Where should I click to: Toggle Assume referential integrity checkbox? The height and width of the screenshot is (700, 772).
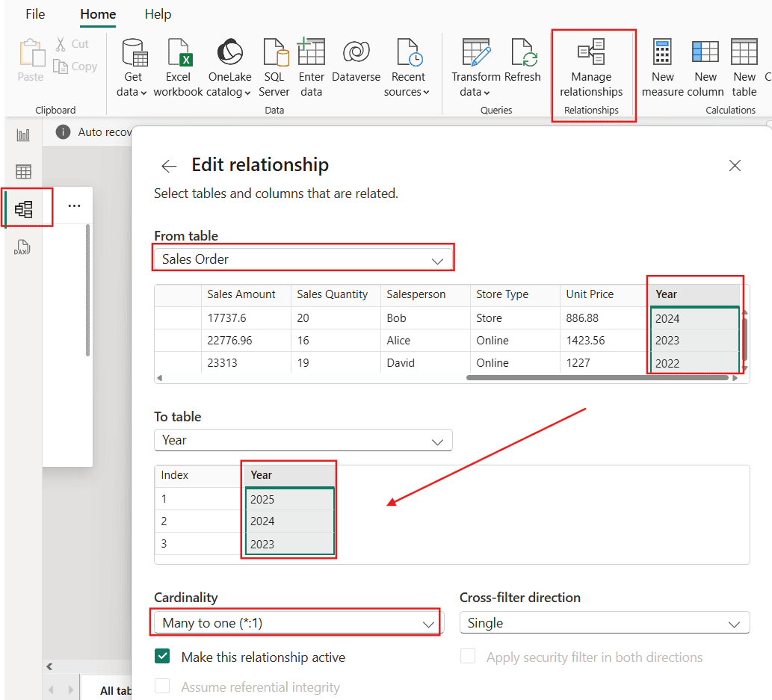pyautogui.click(x=162, y=686)
